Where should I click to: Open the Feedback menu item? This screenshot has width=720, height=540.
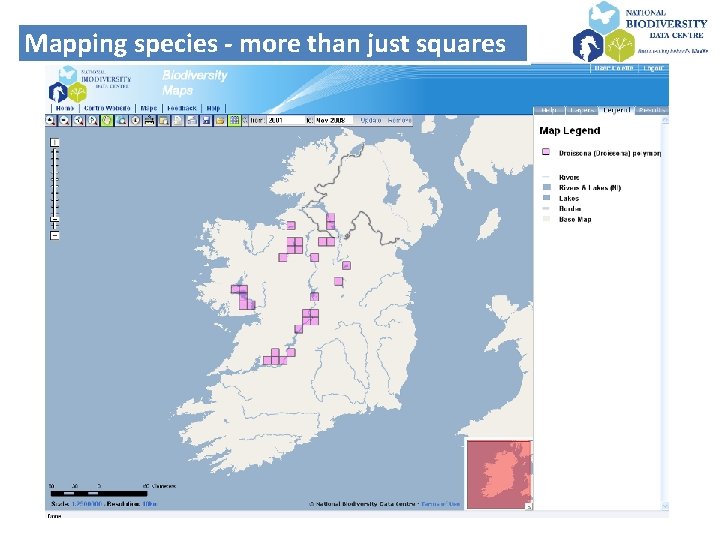pos(182,108)
